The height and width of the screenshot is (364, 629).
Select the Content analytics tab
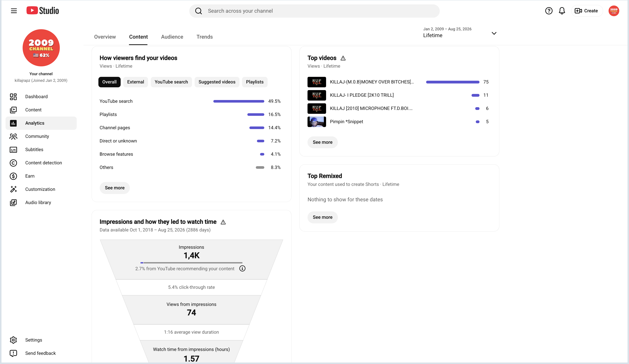point(138,37)
